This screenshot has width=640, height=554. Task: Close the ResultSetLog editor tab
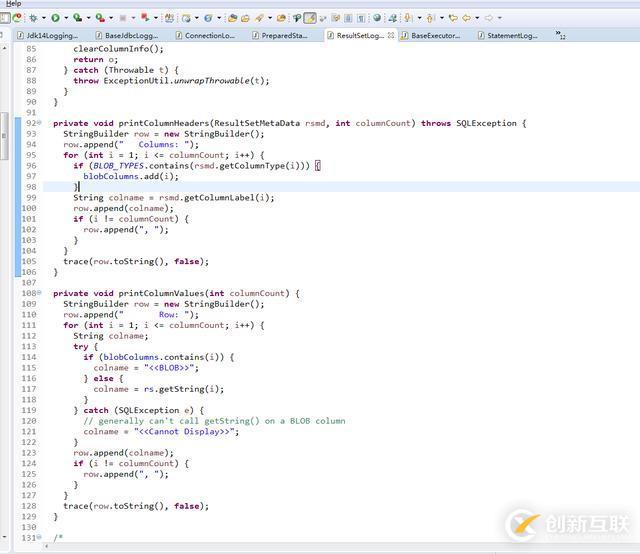click(x=391, y=35)
